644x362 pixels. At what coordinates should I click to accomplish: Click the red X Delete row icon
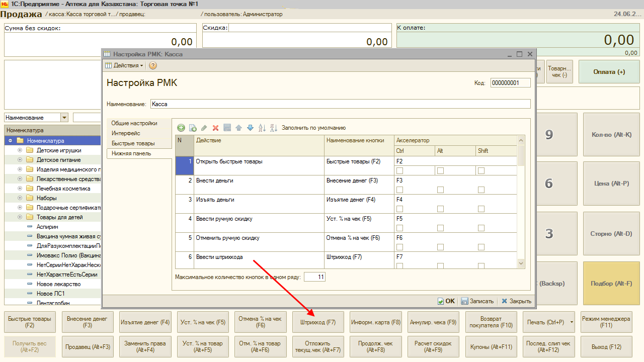click(215, 128)
